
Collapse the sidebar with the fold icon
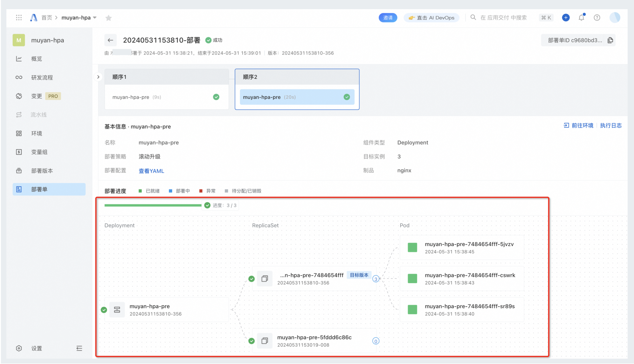79,348
